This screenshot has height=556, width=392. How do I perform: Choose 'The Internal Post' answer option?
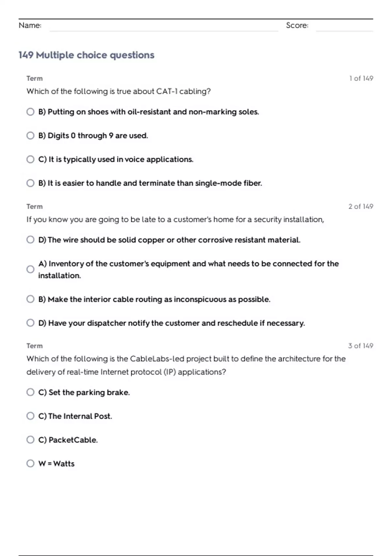tap(30, 416)
